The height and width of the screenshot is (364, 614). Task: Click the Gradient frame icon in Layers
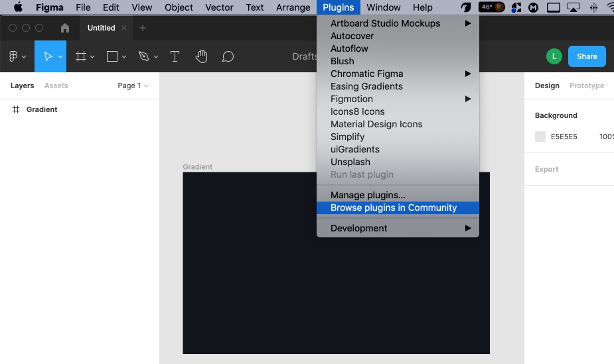coord(16,109)
